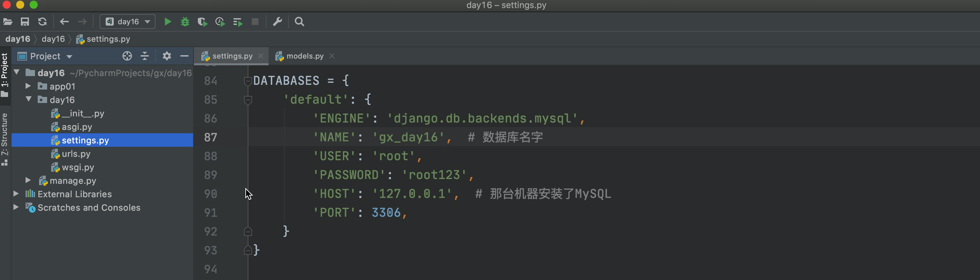Toggle the Z: Structure side tab
The height and width of the screenshot is (280, 980).
point(5,139)
